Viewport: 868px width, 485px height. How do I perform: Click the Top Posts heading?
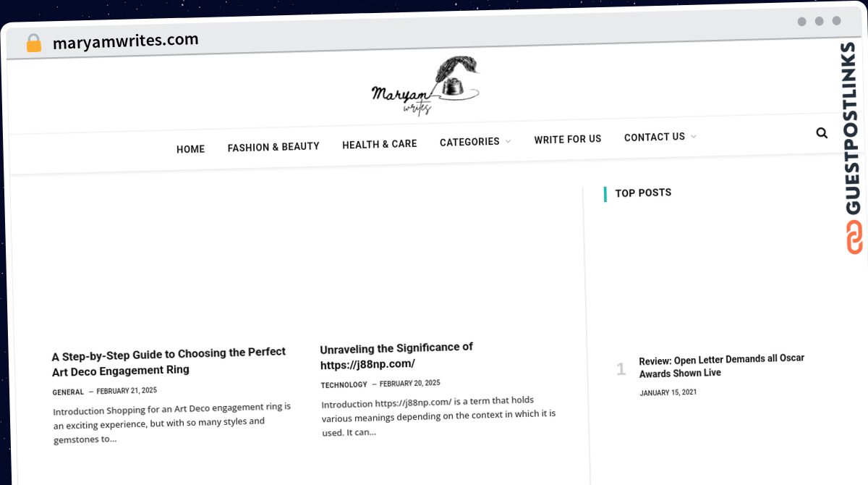click(x=643, y=193)
